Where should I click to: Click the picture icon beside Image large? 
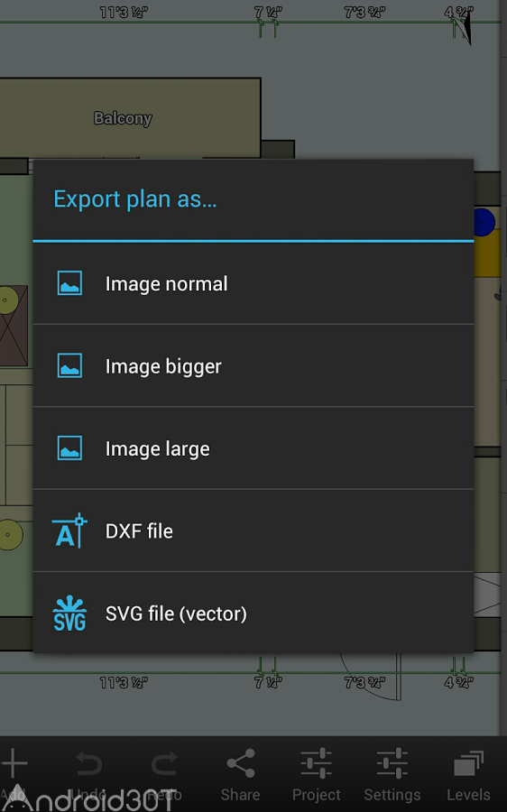pos(69,448)
